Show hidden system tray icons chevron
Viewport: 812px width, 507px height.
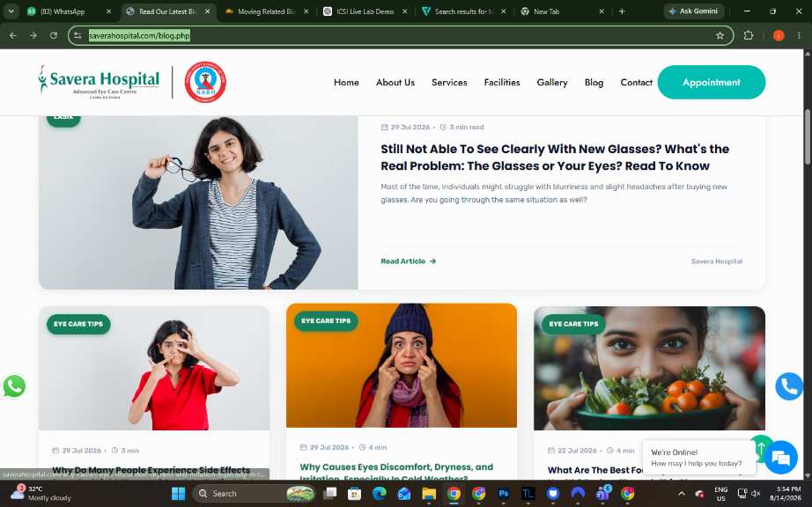[x=682, y=494]
